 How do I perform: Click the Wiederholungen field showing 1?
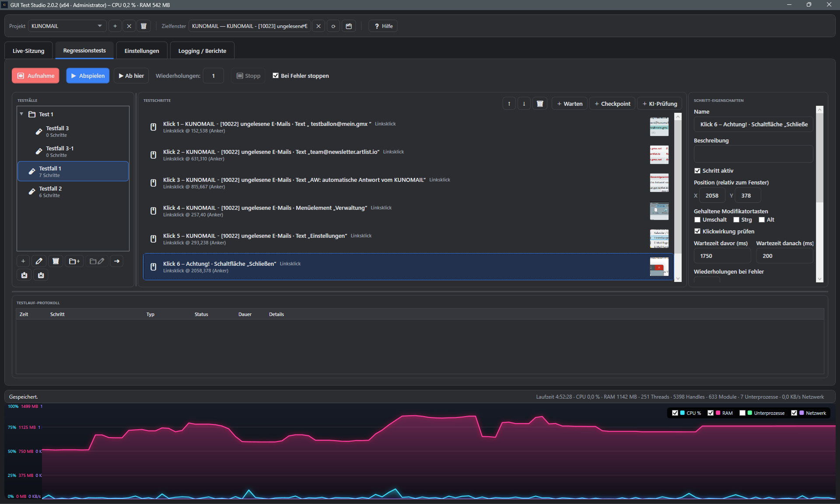tap(213, 76)
